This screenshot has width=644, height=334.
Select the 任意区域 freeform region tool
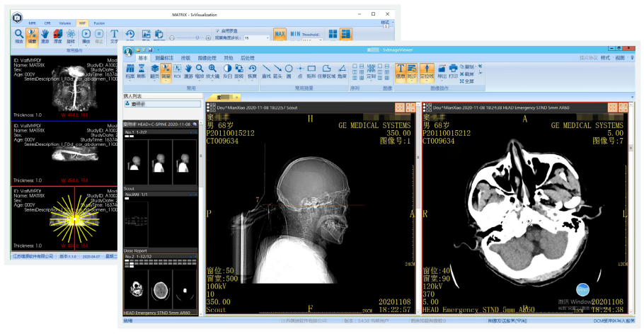(326, 71)
